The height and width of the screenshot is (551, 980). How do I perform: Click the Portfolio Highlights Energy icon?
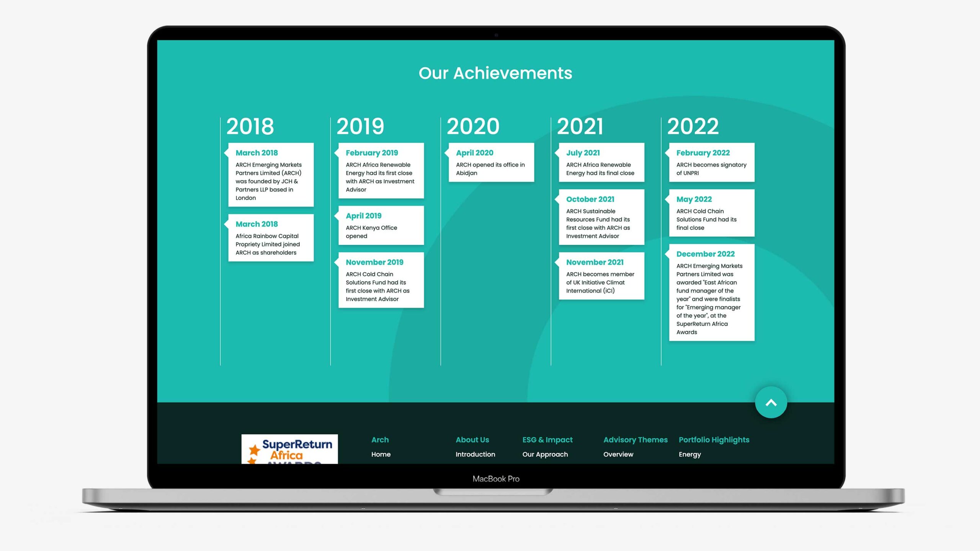click(690, 454)
